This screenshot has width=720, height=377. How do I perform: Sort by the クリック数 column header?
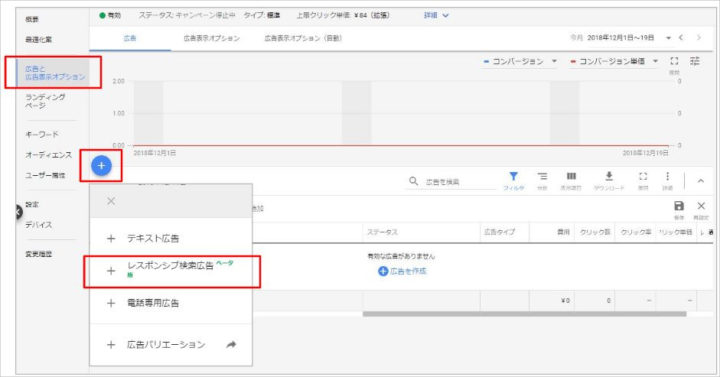tap(595, 232)
